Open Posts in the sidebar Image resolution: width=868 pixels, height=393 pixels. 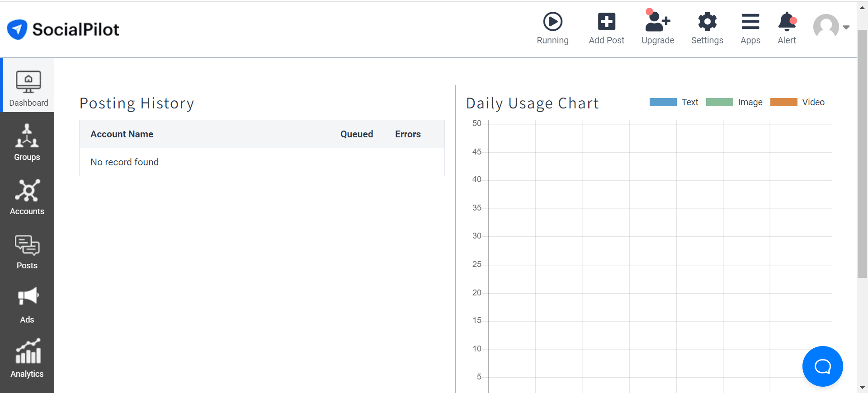coord(27,252)
